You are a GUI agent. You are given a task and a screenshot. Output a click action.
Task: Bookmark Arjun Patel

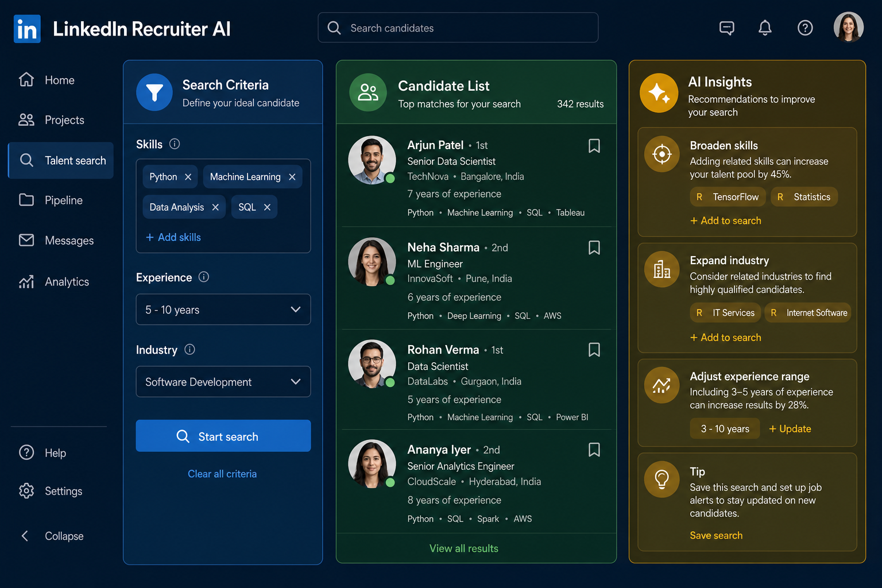click(594, 146)
